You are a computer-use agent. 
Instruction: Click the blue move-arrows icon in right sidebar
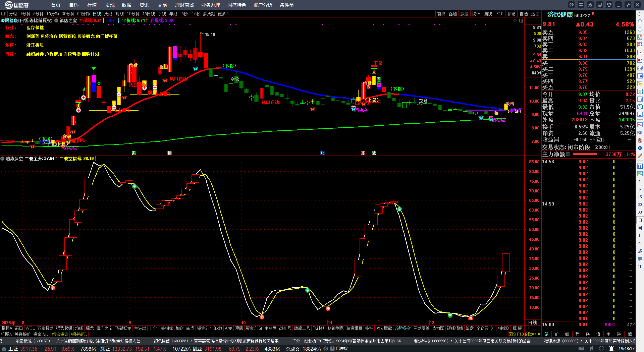point(640,148)
